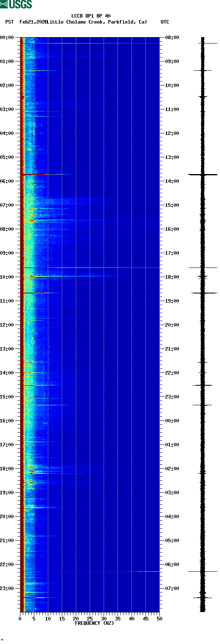Viewport: 220px width, 644px height.
Task: Click '12:00' on the PST time axis
Action: (x=7, y=325)
